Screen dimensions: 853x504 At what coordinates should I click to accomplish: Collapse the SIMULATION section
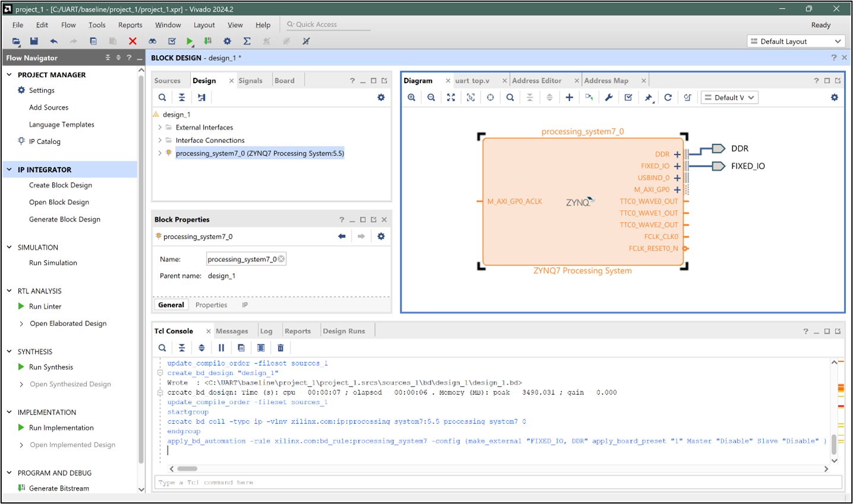10,247
